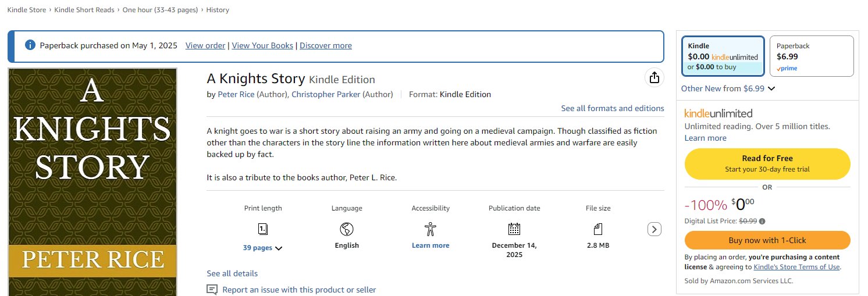Click the file size document icon

point(598,229)
